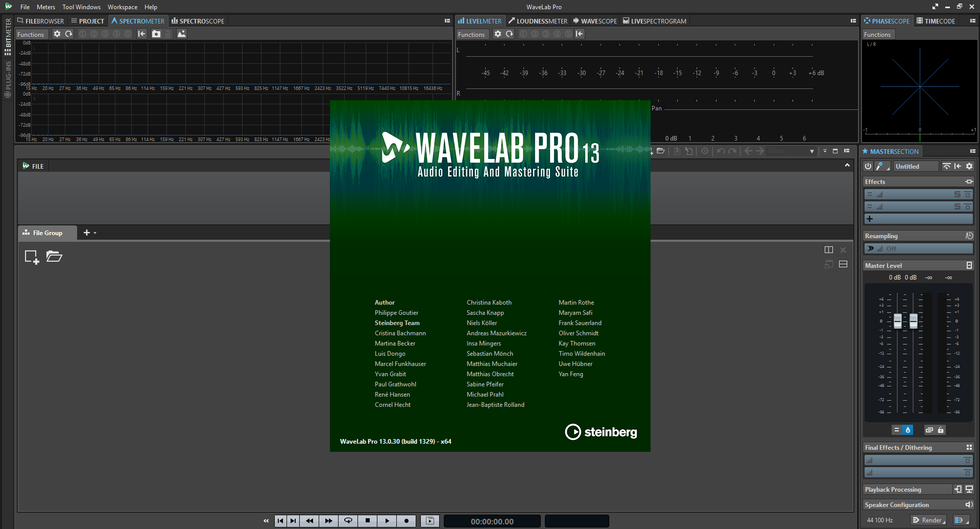Viewport: 980px width, 529px height.
Task: Open Level Meter settings gear
Action: (x=498, y=34)
